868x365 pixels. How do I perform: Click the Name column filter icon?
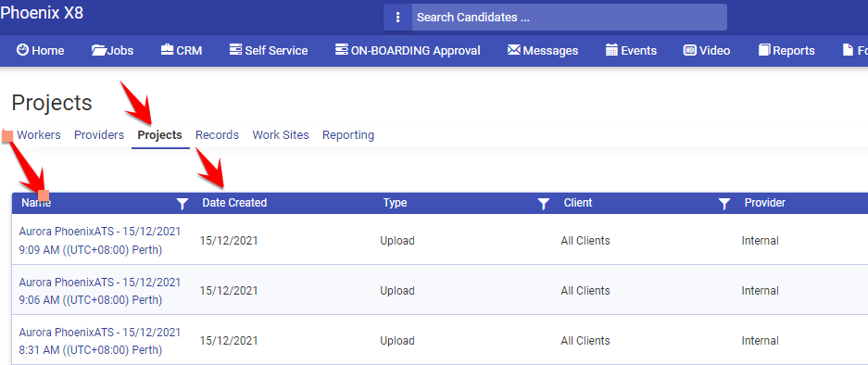[182, 204]
